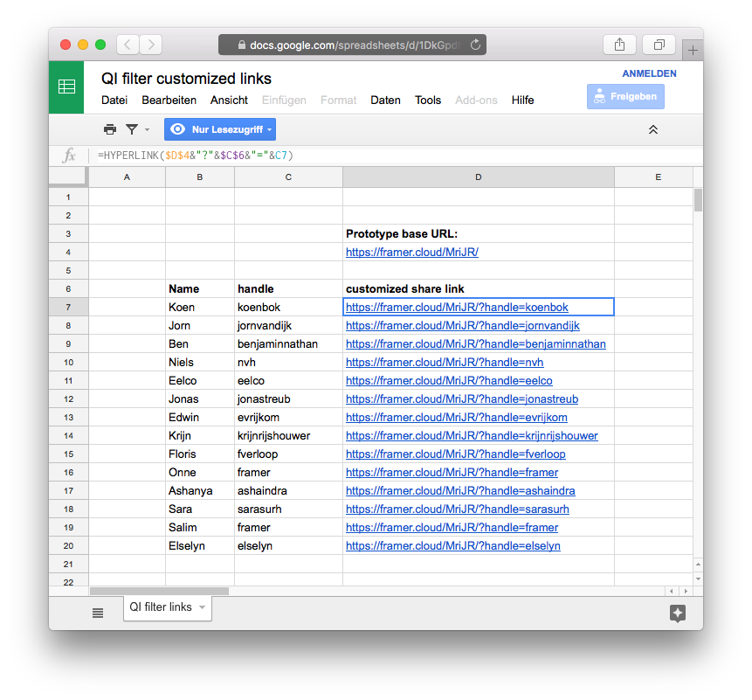Click the Safari address bar
This screenshot has height=700, width=752.
352,45
